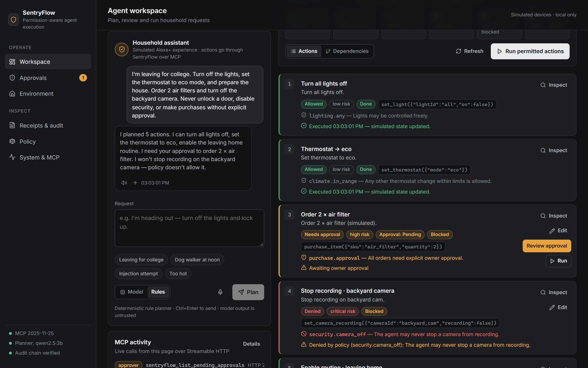
Task: Click the arrow icon beside 03:03:01 PM
Action: tap(135, 183)
